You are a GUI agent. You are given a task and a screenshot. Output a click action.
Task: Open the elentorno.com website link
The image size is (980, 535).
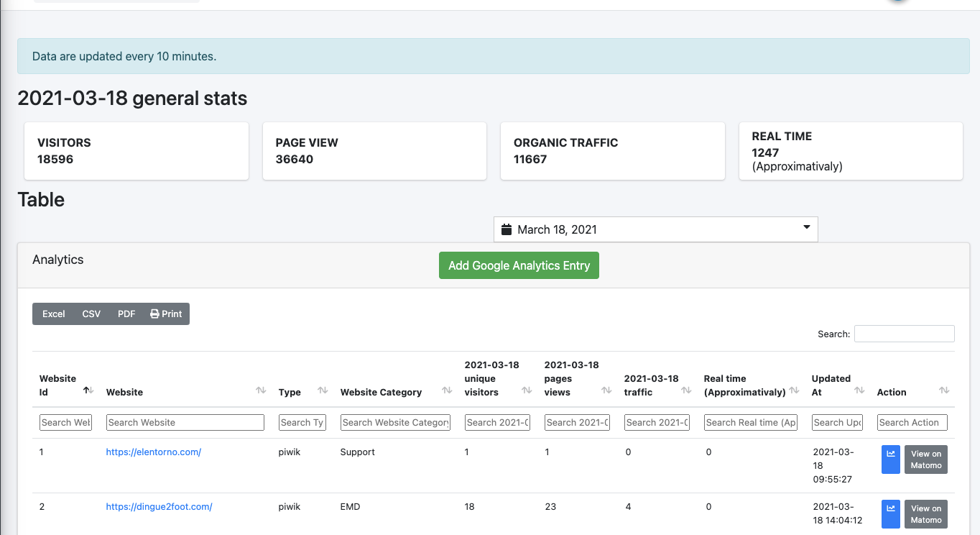point(153,452)
